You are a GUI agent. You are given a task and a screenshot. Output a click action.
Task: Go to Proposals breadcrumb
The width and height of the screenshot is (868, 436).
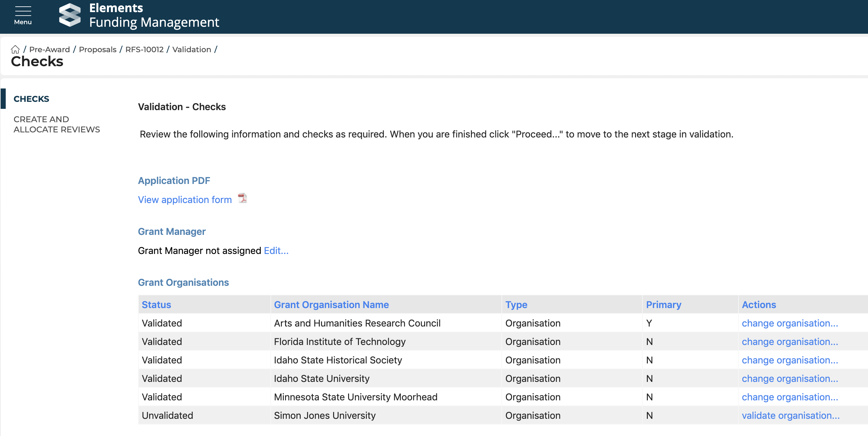coord(97,50)
